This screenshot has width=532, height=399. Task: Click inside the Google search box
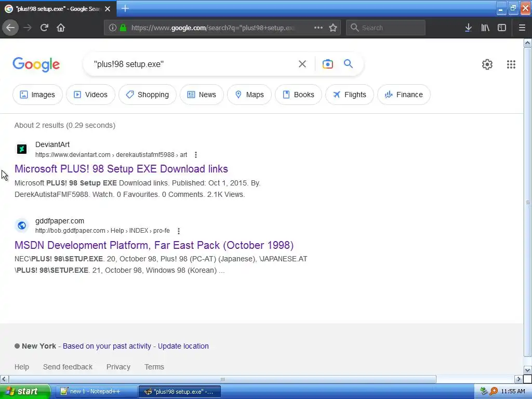point(193,64)
